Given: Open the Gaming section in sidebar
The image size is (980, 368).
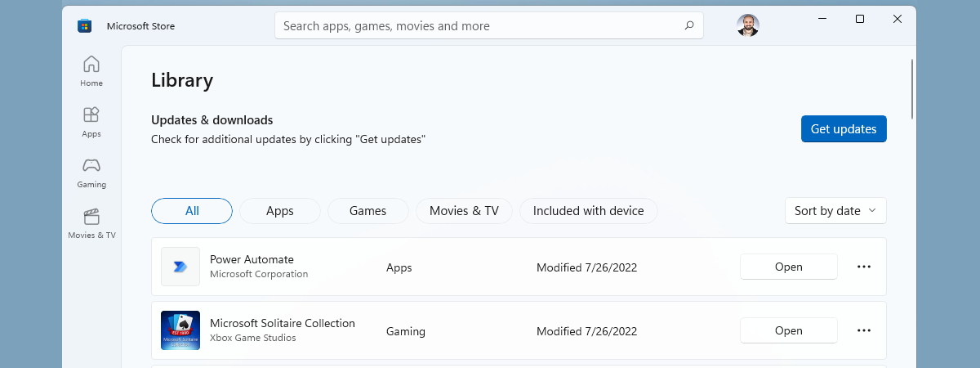Looking at the screenshot, I should [x=91, y=172].
